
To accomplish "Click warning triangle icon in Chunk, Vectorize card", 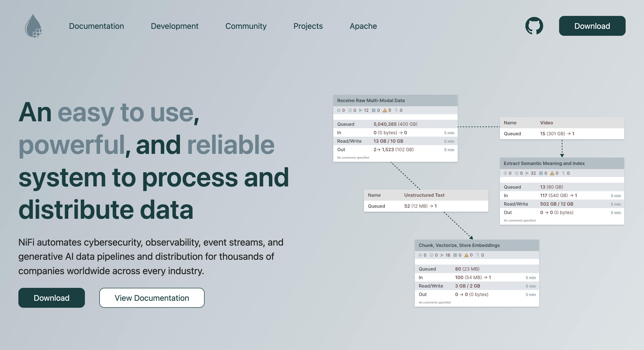I will (466, 255).
